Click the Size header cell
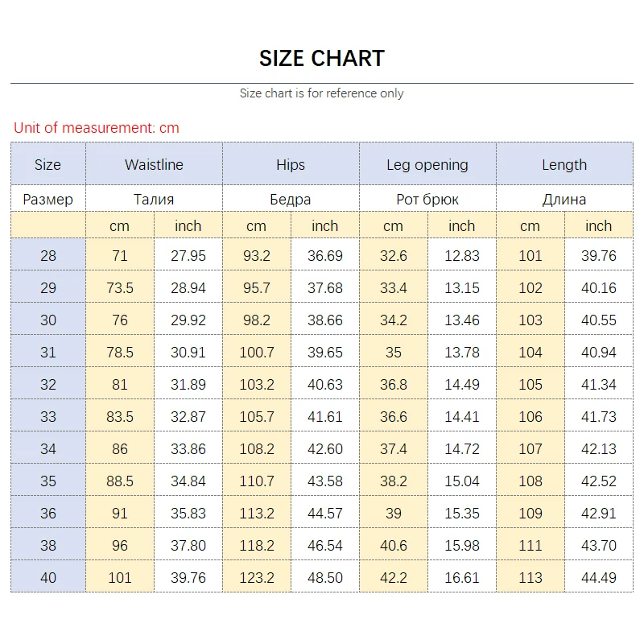This screenshot has width=644, height=644. [47, 165]
